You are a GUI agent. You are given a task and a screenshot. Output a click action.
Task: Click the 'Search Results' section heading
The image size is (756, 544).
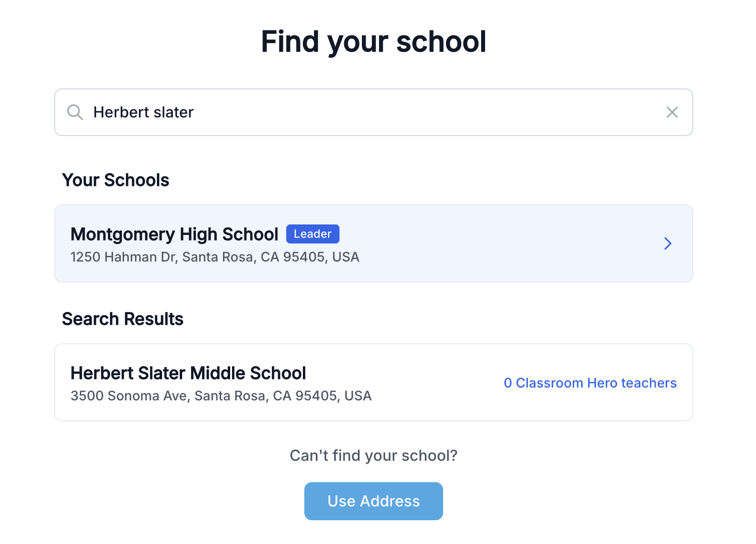click(x=123, y=319)
